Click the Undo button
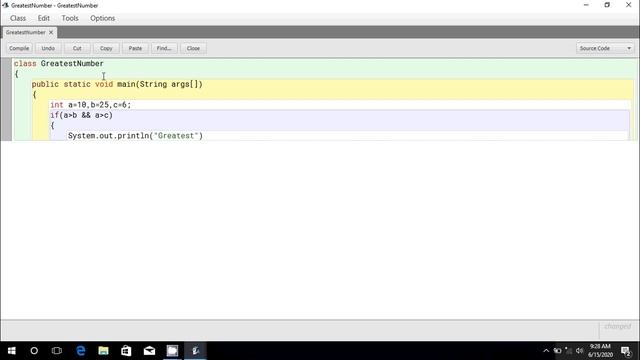Viewport: 640px width, 360px height. pyautogui.click(x=48, y=48)
